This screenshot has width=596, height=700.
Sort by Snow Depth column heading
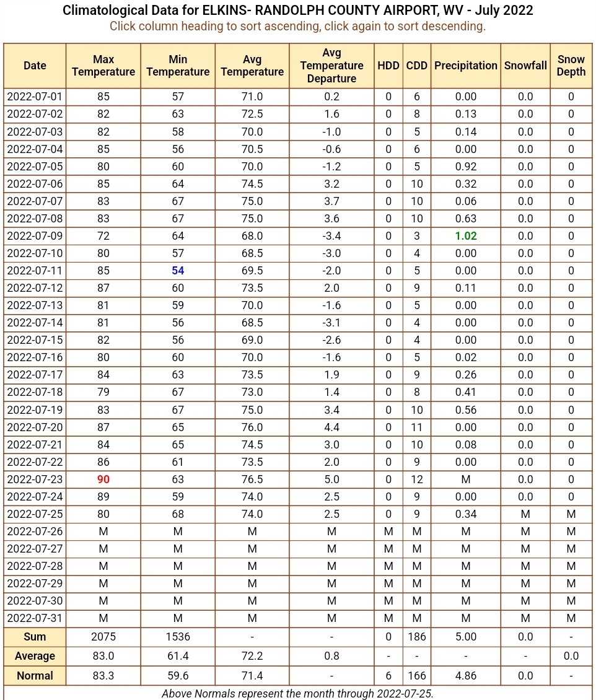pyautogui.click(x=571, y=66)
